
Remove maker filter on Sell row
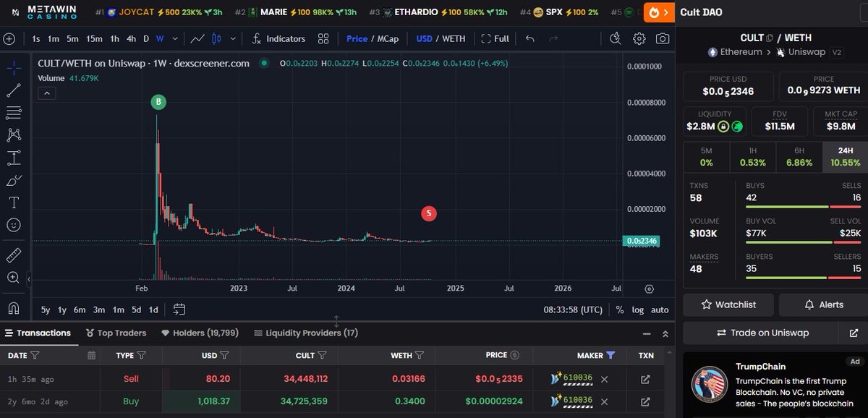[604, 379]
